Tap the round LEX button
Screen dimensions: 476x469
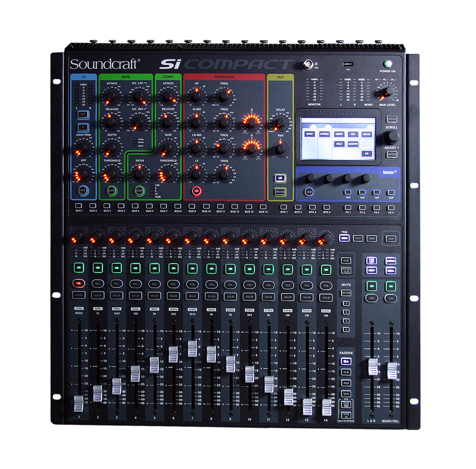[x=309, y=192]
